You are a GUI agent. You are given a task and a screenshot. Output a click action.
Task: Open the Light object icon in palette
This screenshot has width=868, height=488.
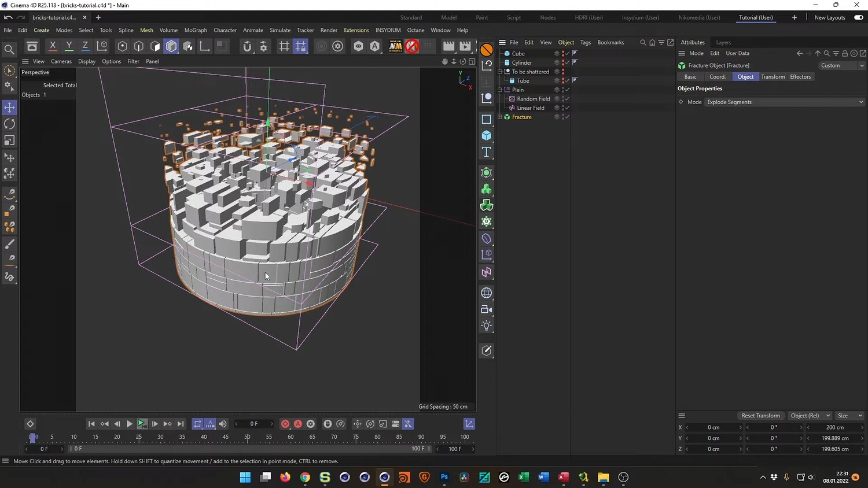coord(487,326)
